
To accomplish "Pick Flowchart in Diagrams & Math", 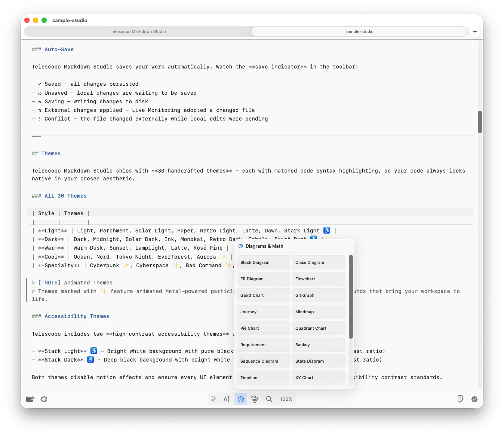I will (x=319, y=279).
